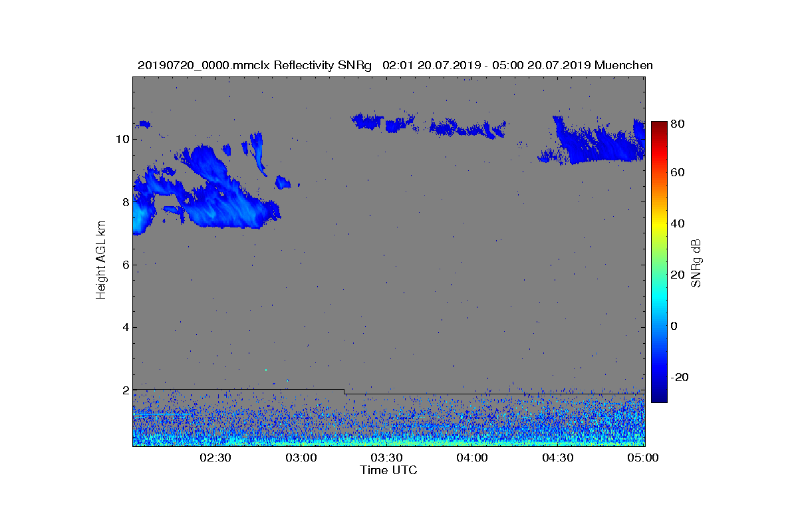Click the plot title text at top
The image size is (798, 532).
(x=395, y=65)
